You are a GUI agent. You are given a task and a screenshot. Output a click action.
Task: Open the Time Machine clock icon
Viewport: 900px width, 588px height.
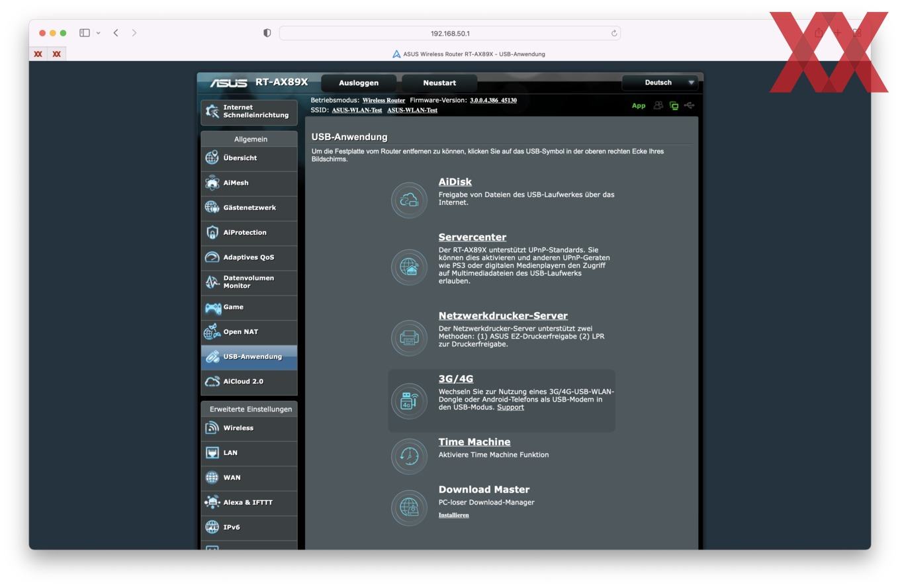point(409,456)
